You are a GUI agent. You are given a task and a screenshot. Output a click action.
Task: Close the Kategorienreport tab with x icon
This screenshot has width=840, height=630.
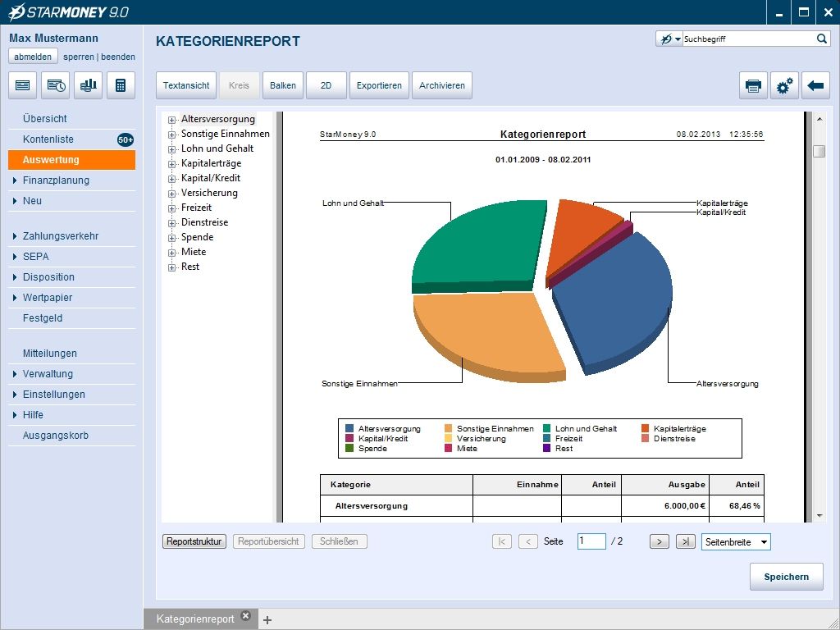pos(246,615)
